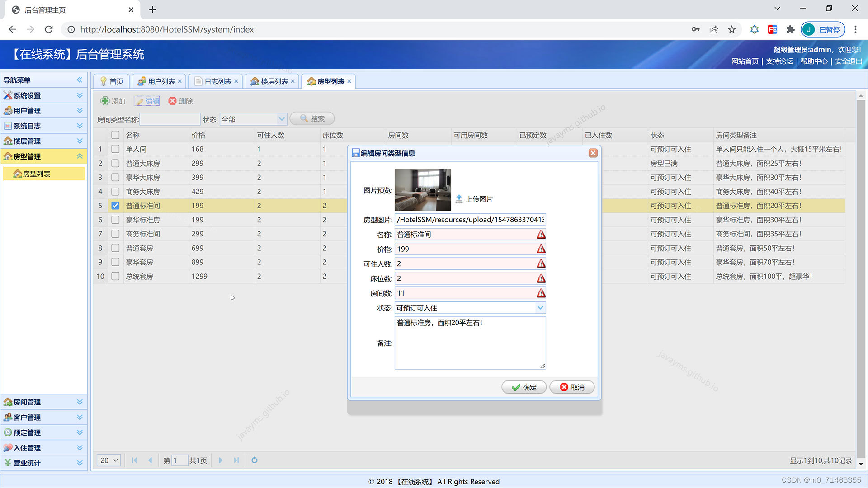Open the 状态 dropdown in the dialog

click(540, 308)
